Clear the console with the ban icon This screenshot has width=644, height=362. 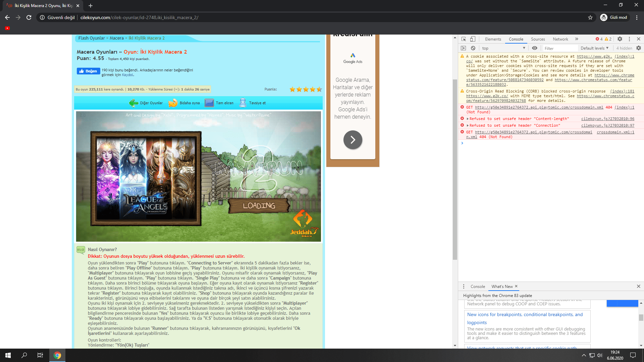point(473,48)
